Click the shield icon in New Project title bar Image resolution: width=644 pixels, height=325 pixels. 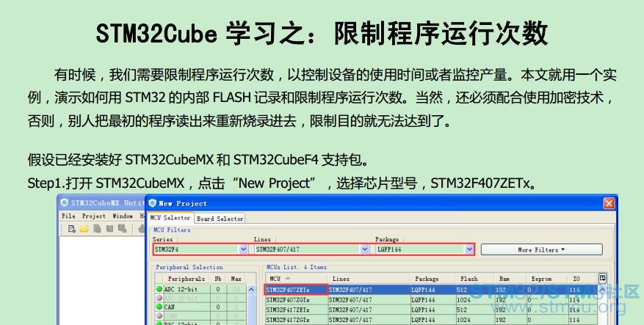153,203
